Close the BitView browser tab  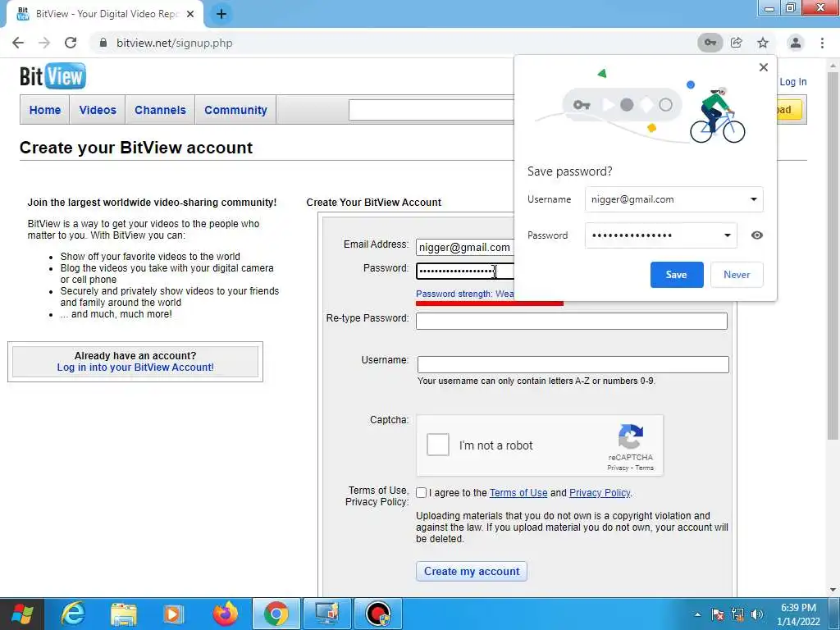click(x=190, y=14)
